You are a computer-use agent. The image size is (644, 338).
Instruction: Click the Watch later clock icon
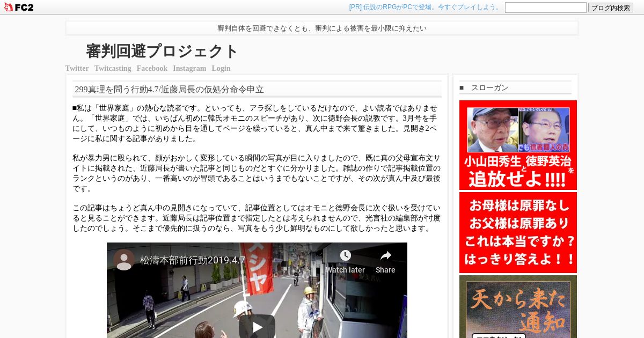(345, 255)
